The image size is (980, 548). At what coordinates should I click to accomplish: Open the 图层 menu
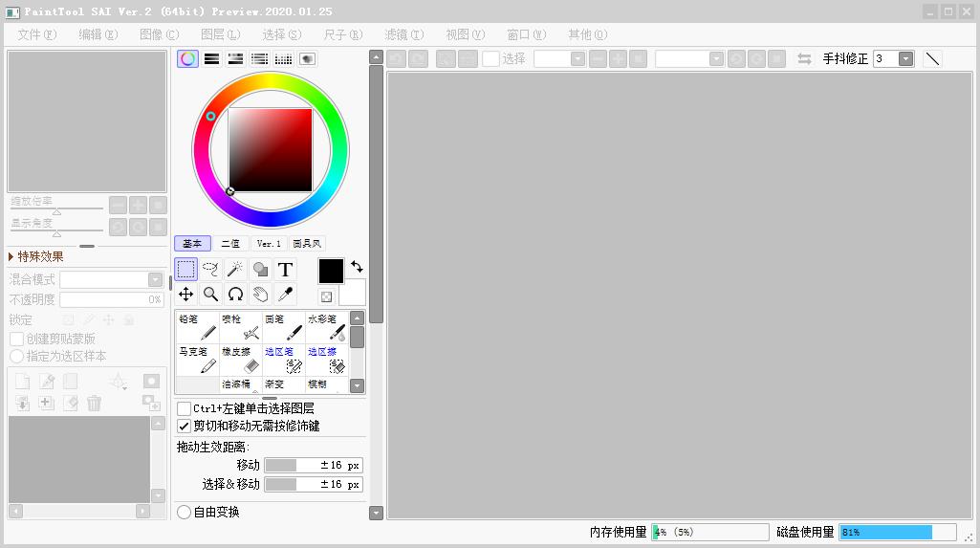(x=221, y=34)
